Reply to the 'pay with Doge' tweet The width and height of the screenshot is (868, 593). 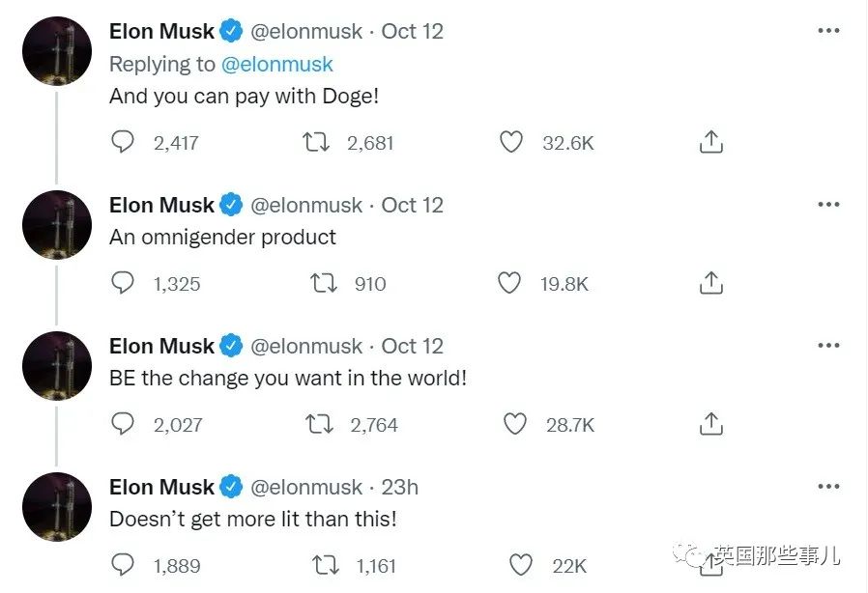point(124,143)
